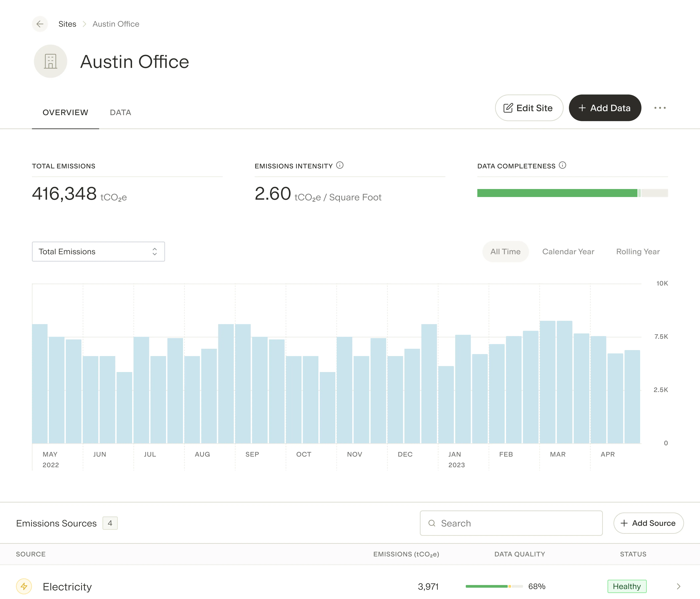Viewport: 700px width, 599px height.
Task: Open Sites via the breadcrumb link
Action: 67,24
